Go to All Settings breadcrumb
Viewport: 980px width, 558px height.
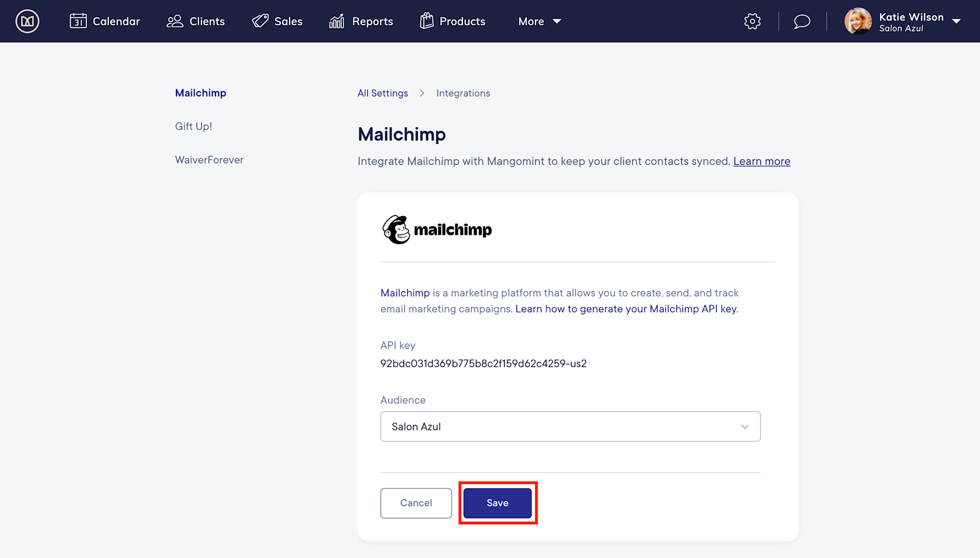coord(383,93)
